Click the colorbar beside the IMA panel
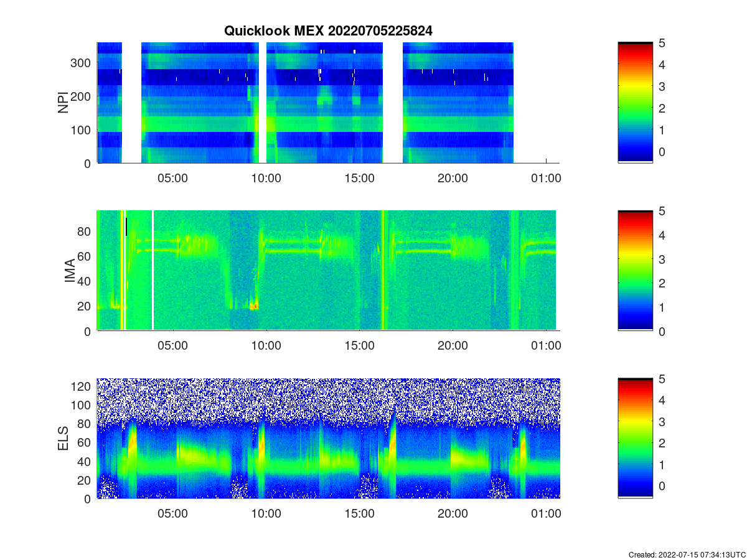This screenshot has height=560, width=747. pyautogui.click(x=635, y=271)
